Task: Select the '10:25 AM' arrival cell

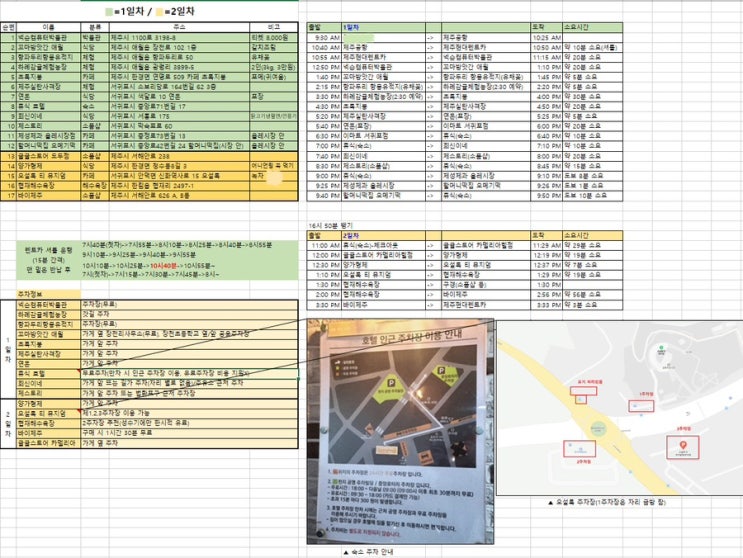Action: (x=546, y=37)
